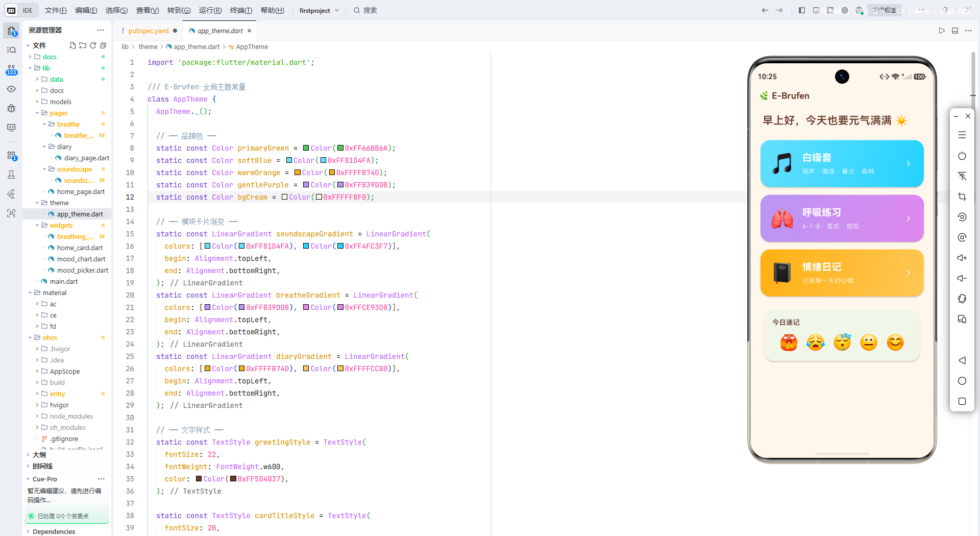Open the firstproject dropdown
The height and width of the screenshot is (536, 980).
pos(319,10)
